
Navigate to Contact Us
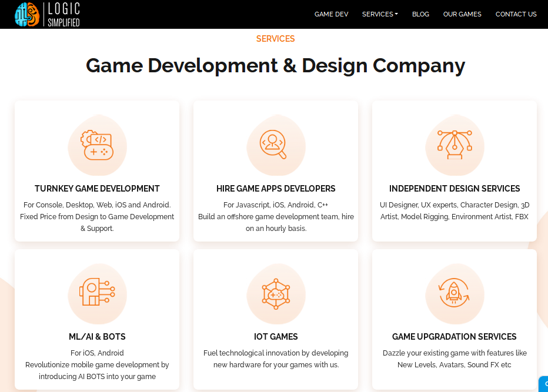coord(516,14)
